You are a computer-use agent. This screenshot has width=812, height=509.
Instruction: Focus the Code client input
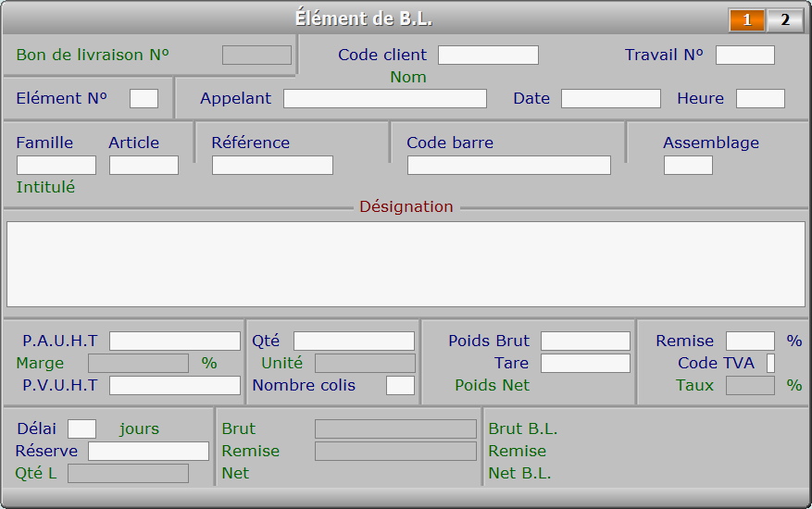click(x=488, y=55)
